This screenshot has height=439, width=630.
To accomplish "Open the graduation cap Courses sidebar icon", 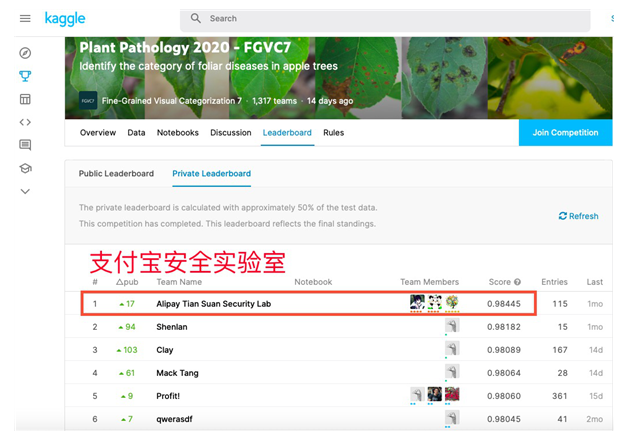I will [x=25, y=168].
